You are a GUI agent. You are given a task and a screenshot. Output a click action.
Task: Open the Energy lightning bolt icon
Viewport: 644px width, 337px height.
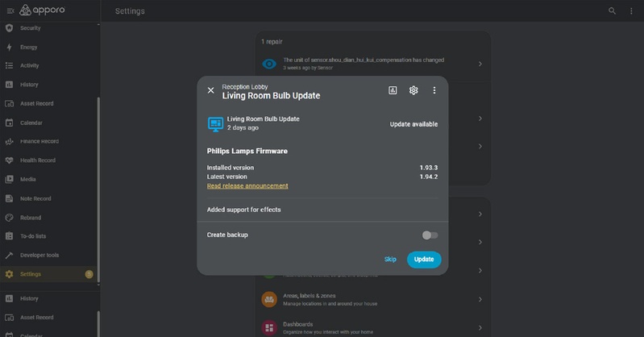[9, 48]
